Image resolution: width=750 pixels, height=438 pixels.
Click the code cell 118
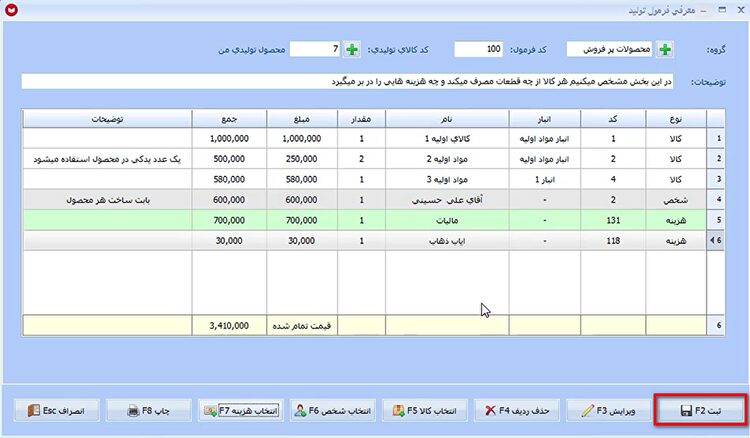click(x=613, y=241)
